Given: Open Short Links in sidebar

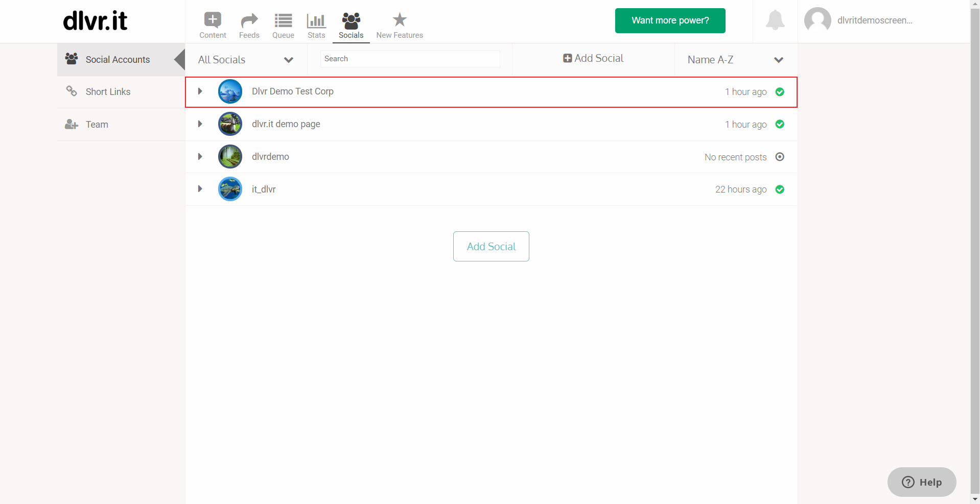Looking at the screenshot, I should click(121, 92).
